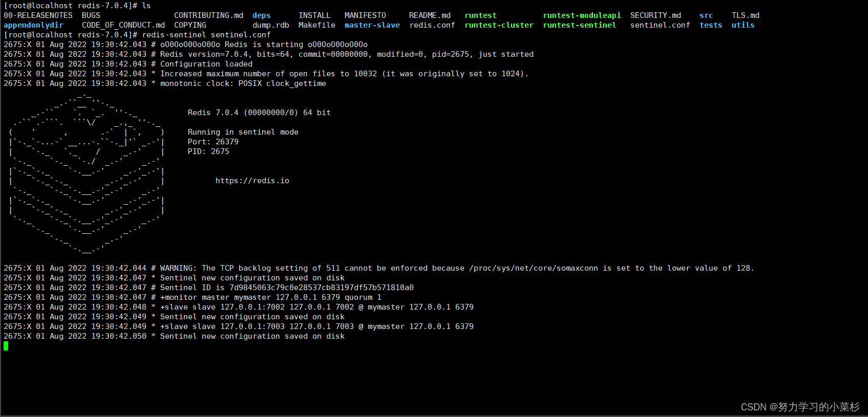The image size is (868, 417).
Task: Click the TCP backlog WARNING line
Action: click(x=379, y=268)
